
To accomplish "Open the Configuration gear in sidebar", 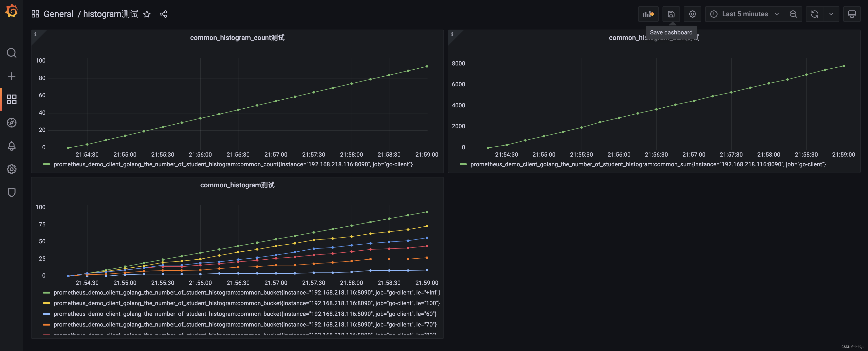I will click(x=11, y=169).
